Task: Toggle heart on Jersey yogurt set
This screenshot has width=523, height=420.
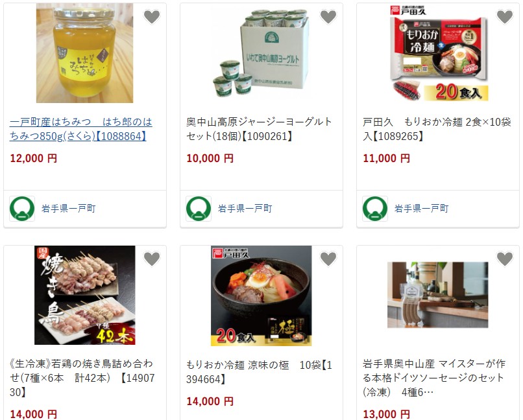Action: point(328,17)
